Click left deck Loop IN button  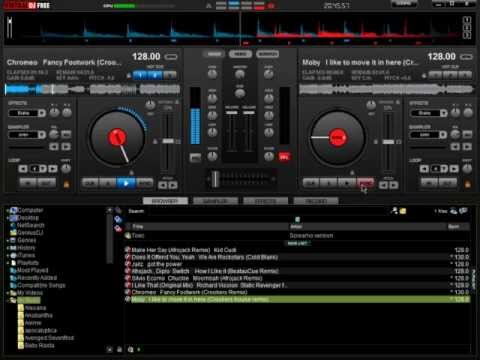coord(28,183)
